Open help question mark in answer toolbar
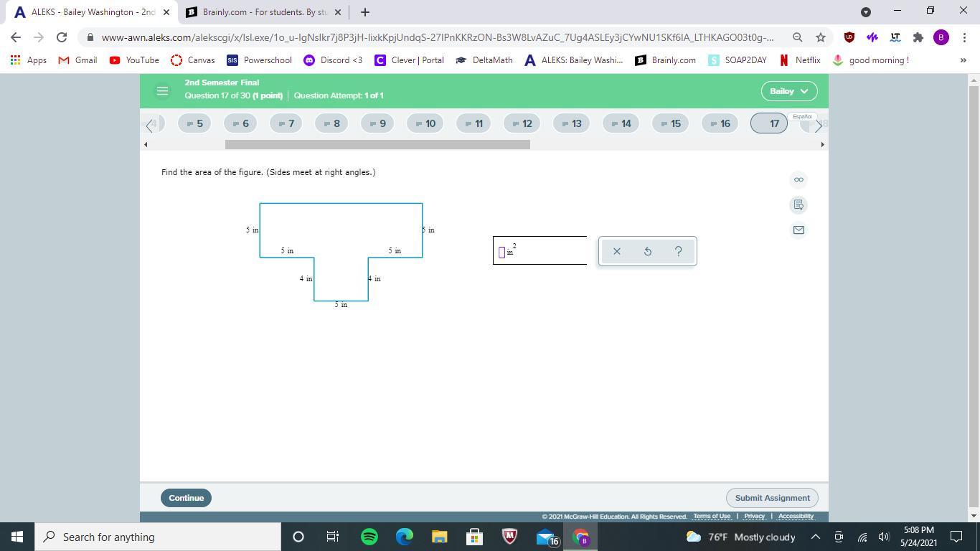The width and height of the screenshot is (980, 551). 679,251
